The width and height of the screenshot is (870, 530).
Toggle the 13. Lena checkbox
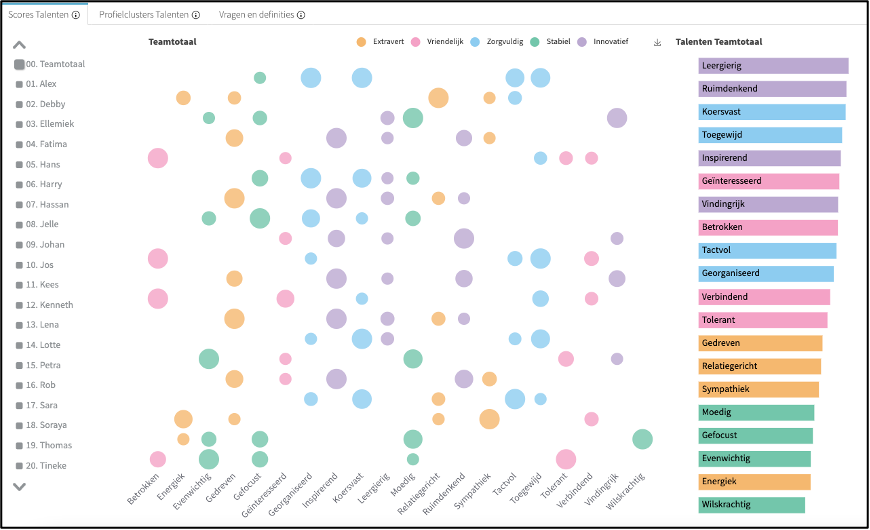pyautogui.click(x=19, y=325)
